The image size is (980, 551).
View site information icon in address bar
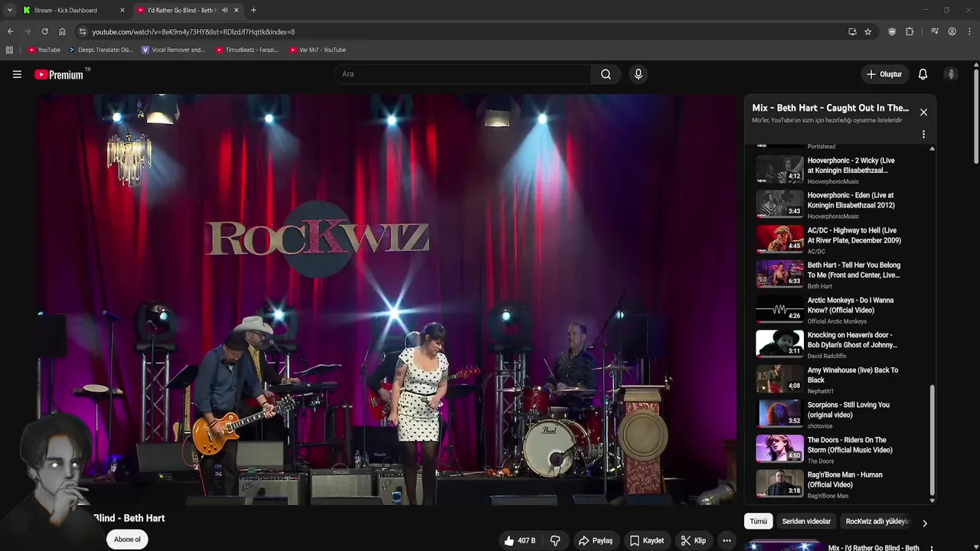coord(83,31)
